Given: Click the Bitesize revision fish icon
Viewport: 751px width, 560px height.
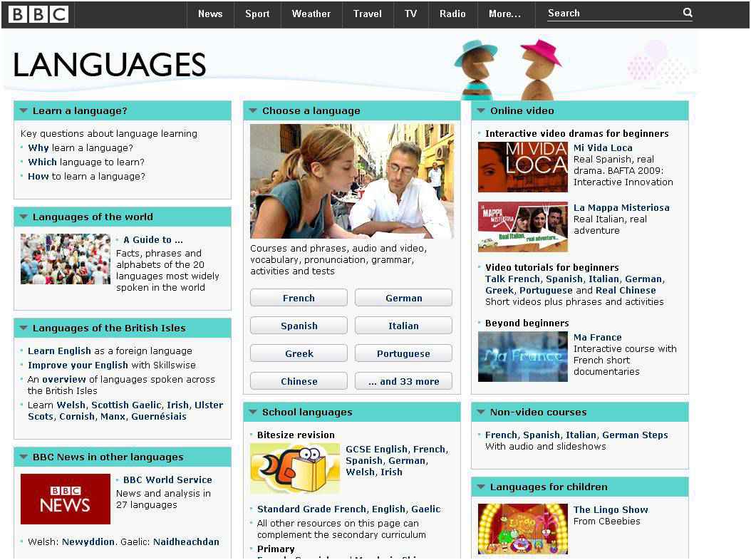Looking at the screenshot, I should 294,468.
